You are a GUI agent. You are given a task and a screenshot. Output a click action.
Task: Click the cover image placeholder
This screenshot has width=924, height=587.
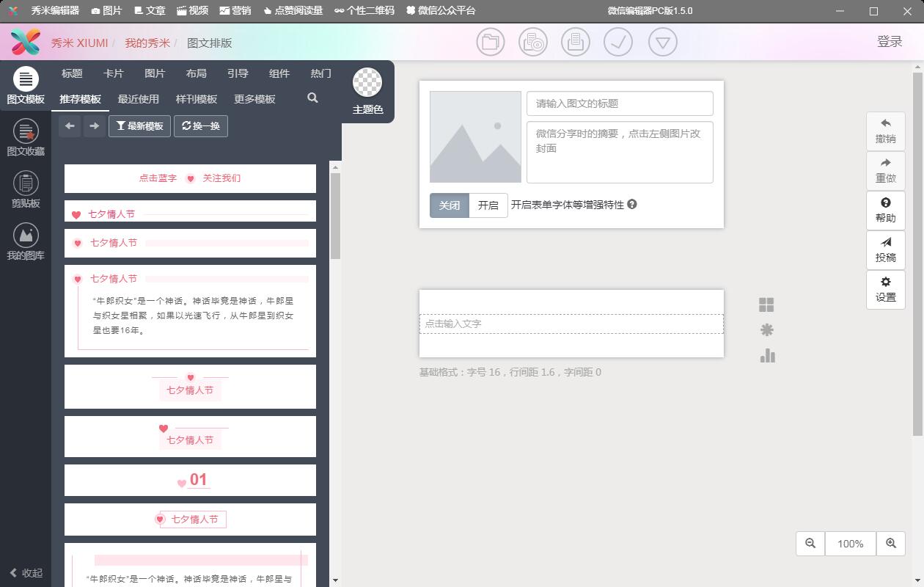[x=475, y=136]
